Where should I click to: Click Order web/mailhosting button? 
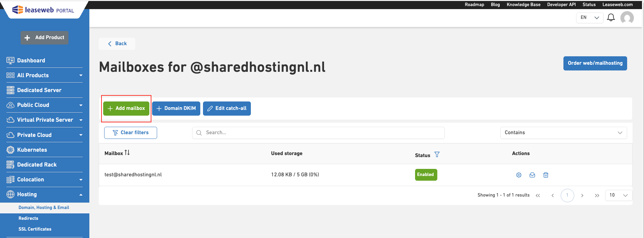595,63
